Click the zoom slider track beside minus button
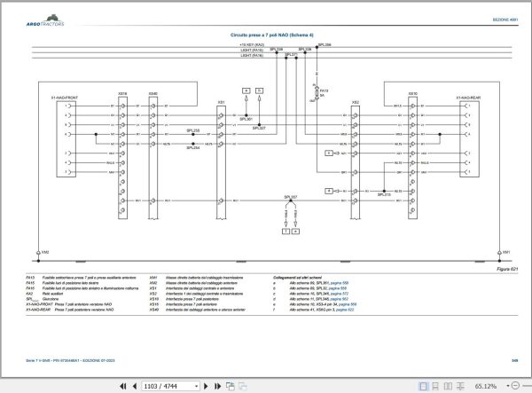Viewport: 532px width, 393px height. pos(528,386)
